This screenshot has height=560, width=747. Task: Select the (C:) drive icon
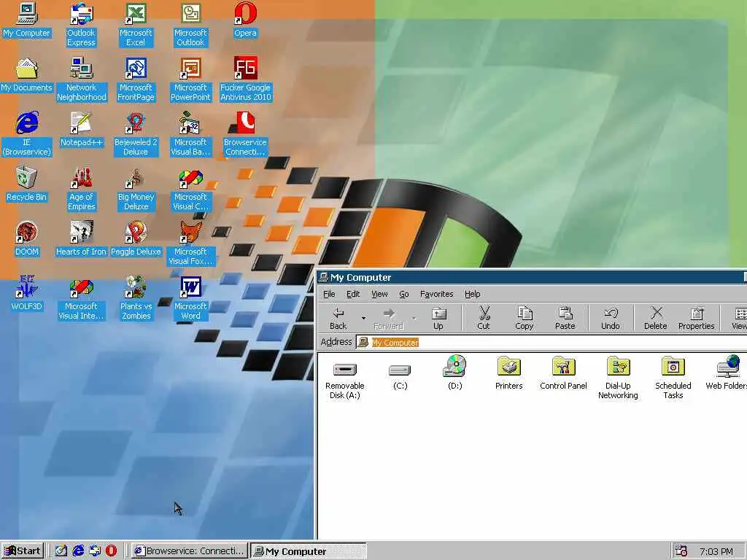coord(400,378)
